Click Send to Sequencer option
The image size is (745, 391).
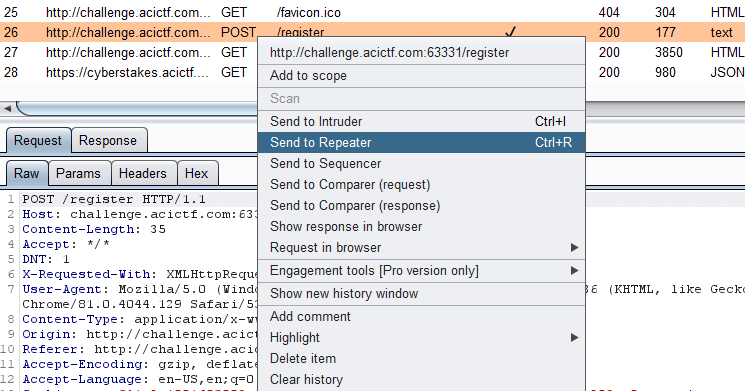pyautogui.click(x=421, y=163)
